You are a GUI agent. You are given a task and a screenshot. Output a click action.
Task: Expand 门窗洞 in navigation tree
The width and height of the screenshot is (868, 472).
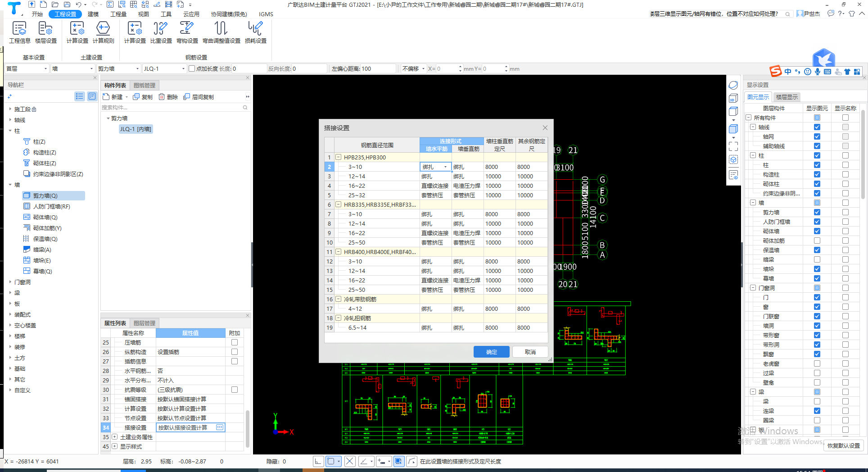10,282
